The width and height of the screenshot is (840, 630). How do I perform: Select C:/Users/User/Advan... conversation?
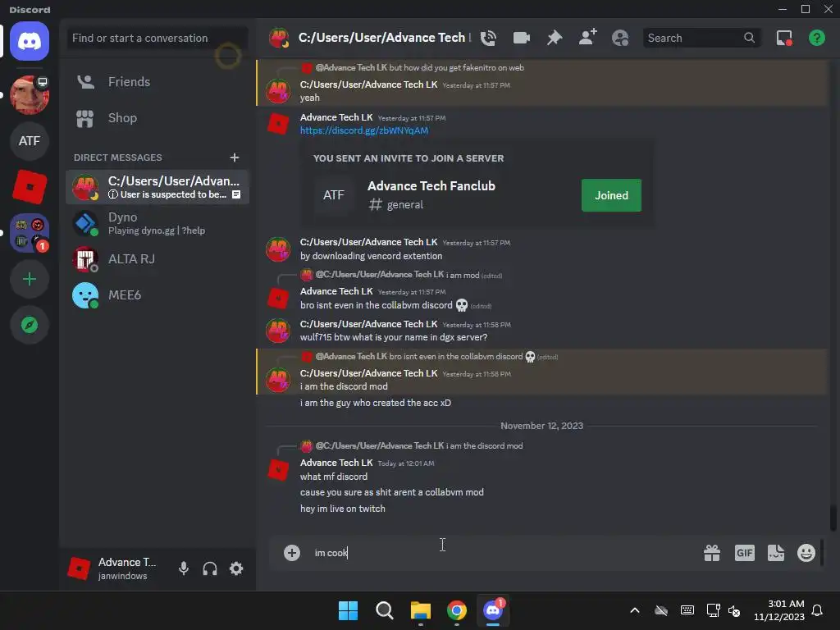coord(157,187)
